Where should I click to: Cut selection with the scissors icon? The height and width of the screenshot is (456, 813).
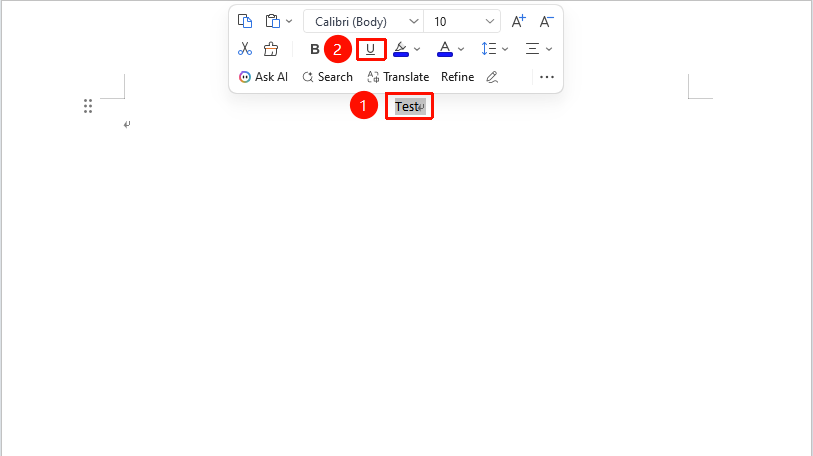click(x=245, y=49)
